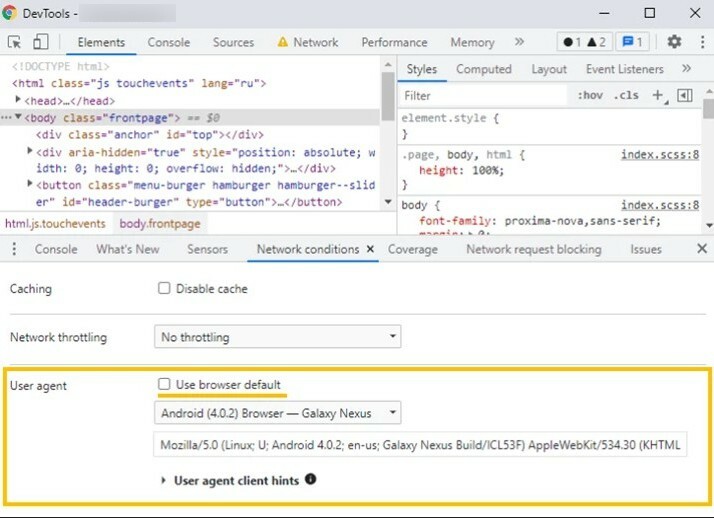Open the DevTools three-dot main menu

[x=702, y=42]
